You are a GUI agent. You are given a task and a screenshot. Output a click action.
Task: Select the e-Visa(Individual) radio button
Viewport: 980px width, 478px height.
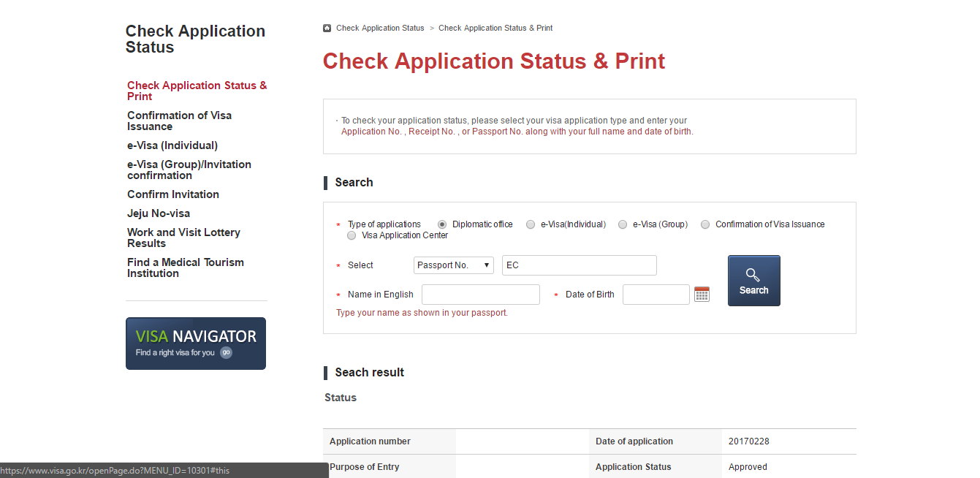tap(531, 224)
